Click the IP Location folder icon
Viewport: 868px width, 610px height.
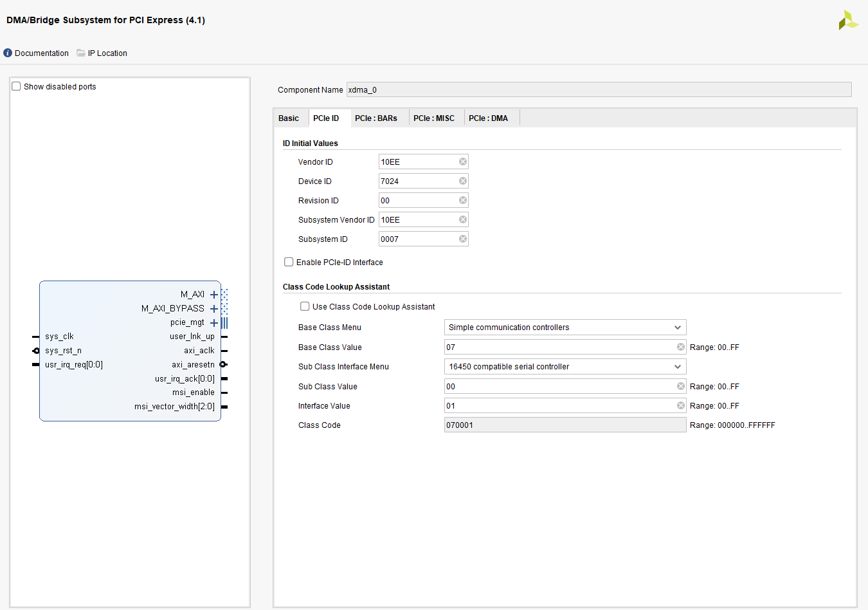[x=81, y=53]
